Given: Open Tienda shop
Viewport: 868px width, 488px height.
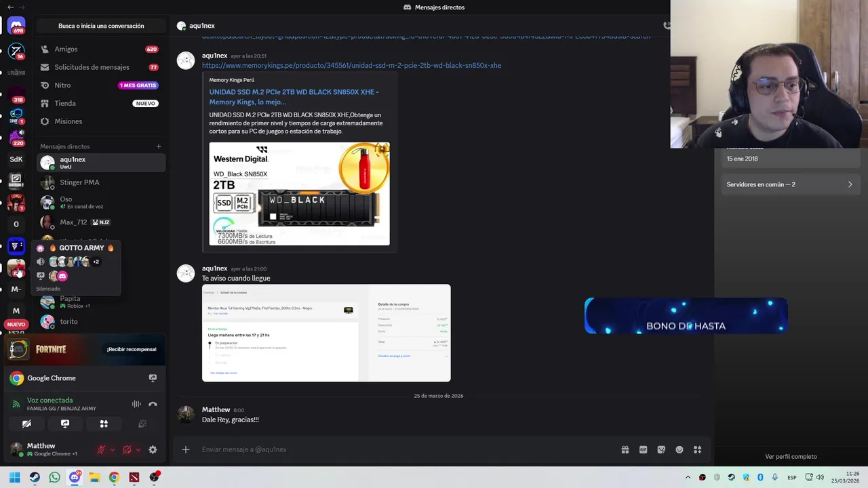Looking at the screenshot, I should [100, 103].
